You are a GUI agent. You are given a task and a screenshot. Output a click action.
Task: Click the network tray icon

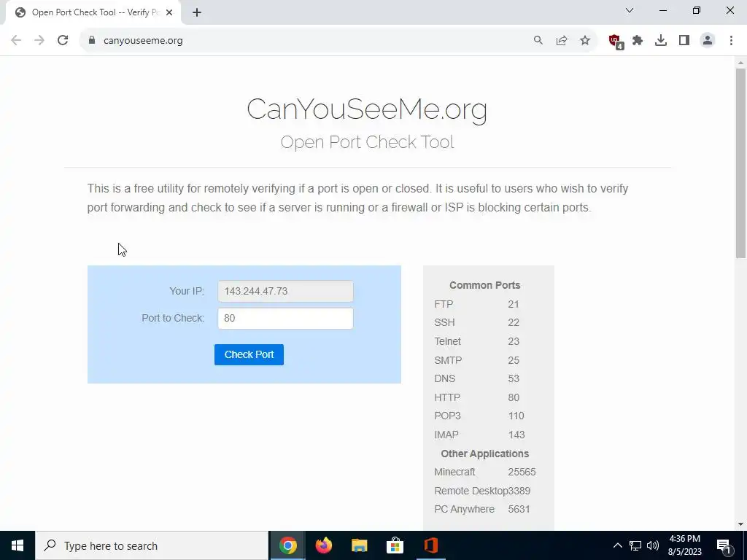[635, 545]
